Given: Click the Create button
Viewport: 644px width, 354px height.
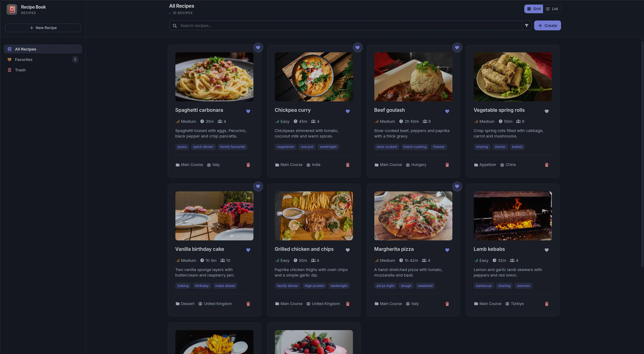Looking at the screenshot, I should (547, 25).
